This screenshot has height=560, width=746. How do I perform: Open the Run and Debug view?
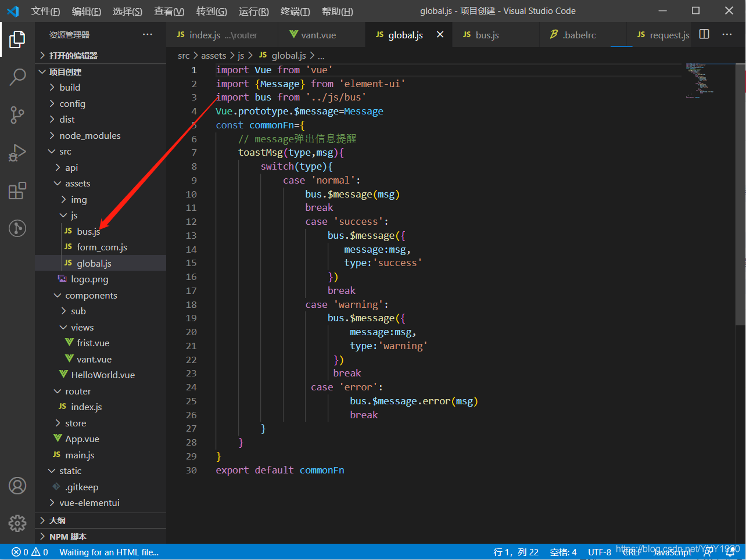point(17,152)
